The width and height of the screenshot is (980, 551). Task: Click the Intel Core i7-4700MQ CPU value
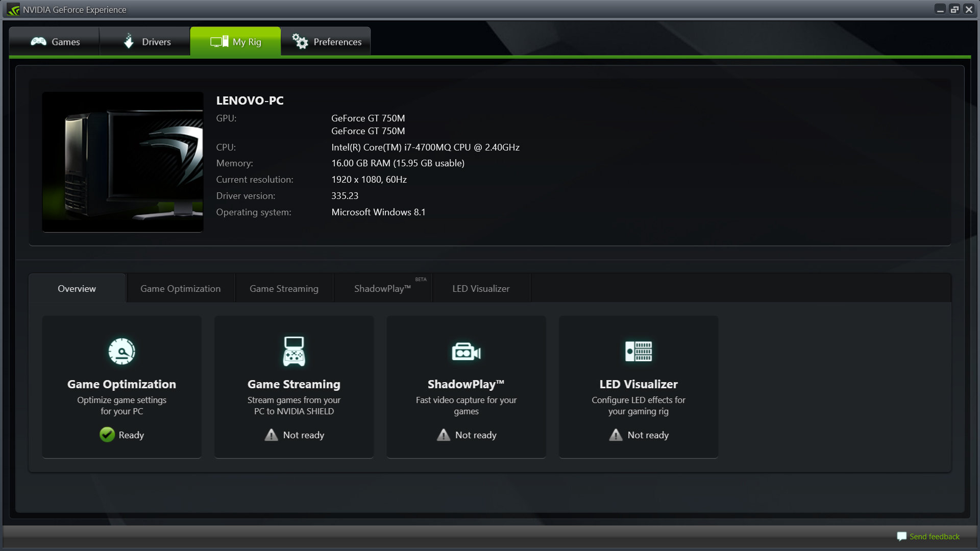click(x=425, y=147)
